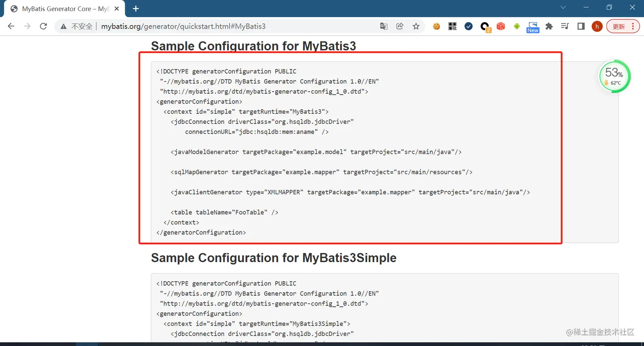Image resolution: width=644 pixels, height=346 pixels.
Task: Open the extension showing badge 2
Action: [x=485, y=27]
